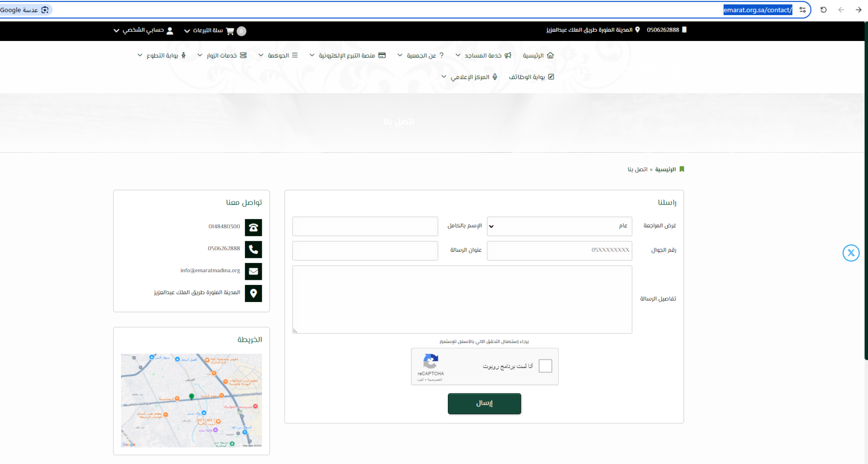
Task: Click the browser reload icon
Action: pos(823,10)
